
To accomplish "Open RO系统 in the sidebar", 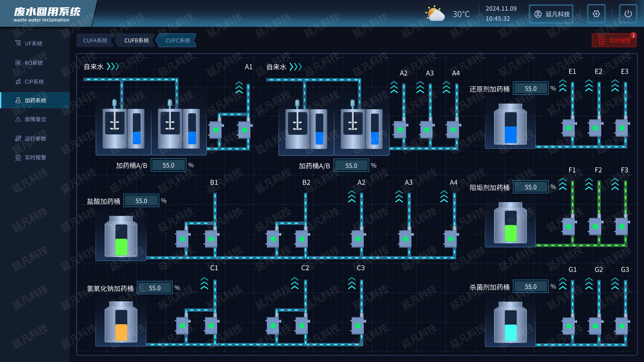I will pyautogui.click(x=34, y=63).
